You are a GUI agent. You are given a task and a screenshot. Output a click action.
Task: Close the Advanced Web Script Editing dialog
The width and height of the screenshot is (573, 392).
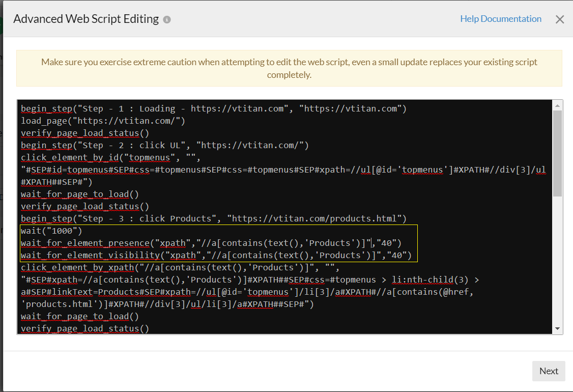(560, 20)
